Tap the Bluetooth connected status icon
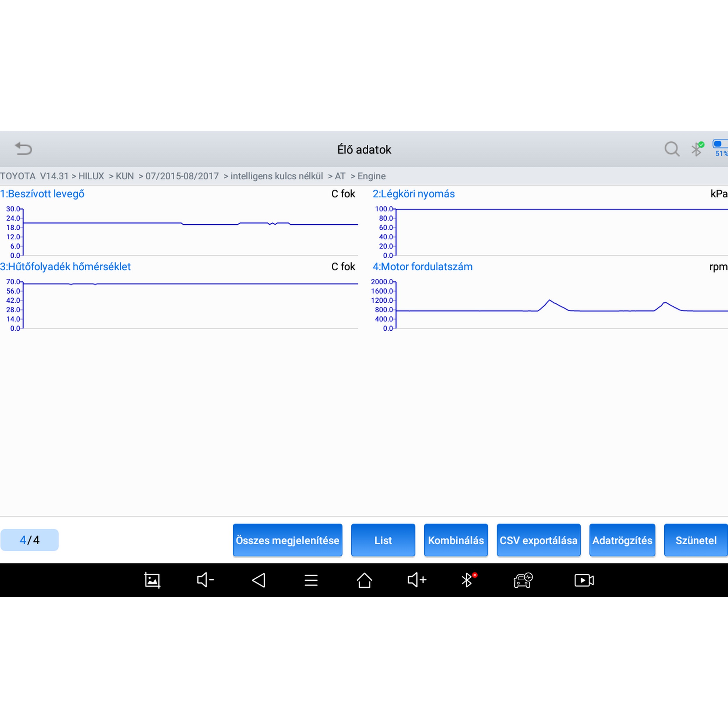Image resolution: width=728 pixels, height=728 pixels. 697,149
